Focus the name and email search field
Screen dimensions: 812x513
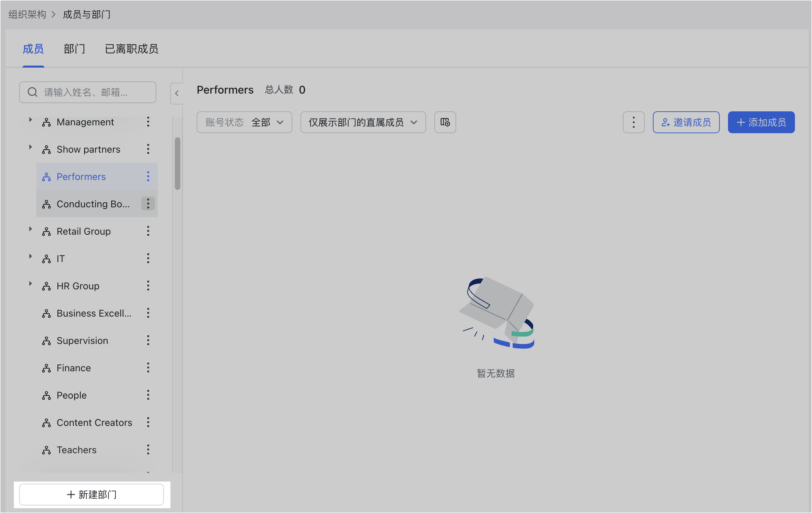88,92
